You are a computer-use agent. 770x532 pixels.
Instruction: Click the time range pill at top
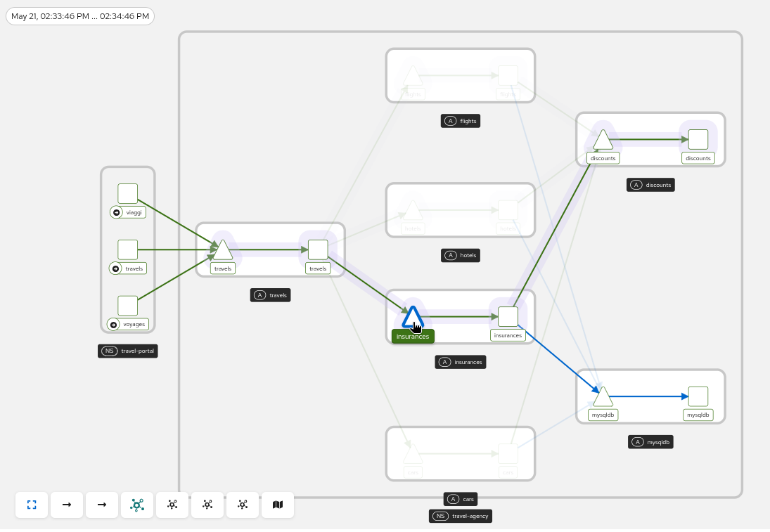[80, 16]
